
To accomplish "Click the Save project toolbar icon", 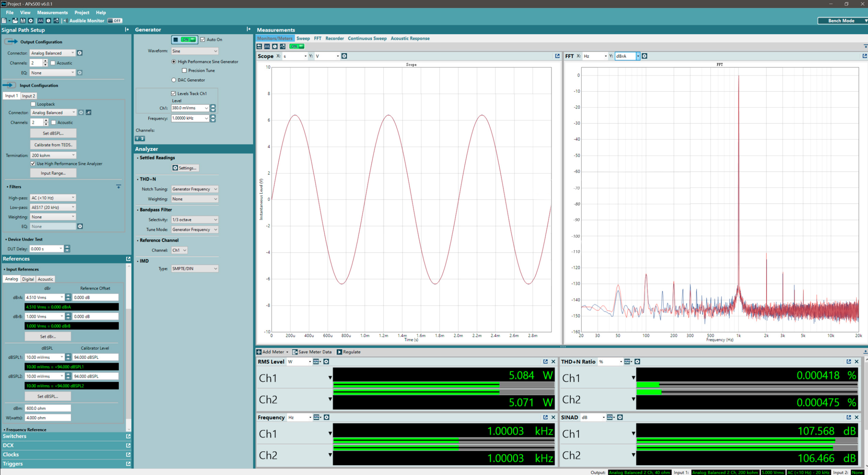I will click(x=23, y=21).
